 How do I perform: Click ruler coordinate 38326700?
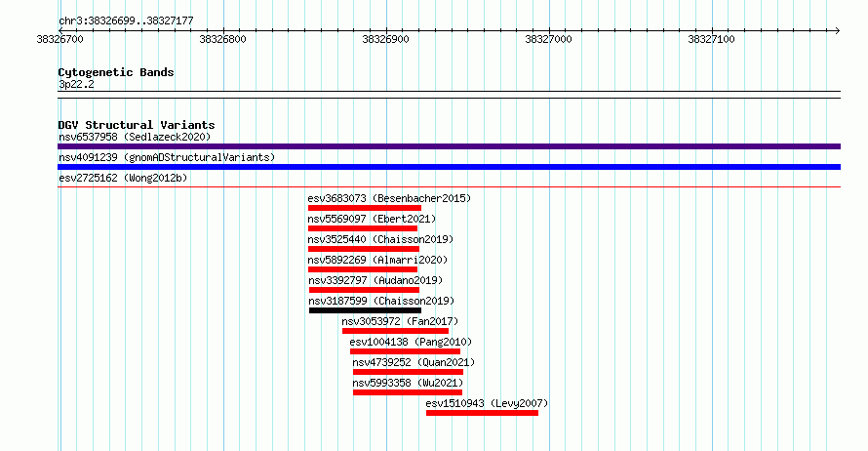pyautogui.click(x=59, y=39)
